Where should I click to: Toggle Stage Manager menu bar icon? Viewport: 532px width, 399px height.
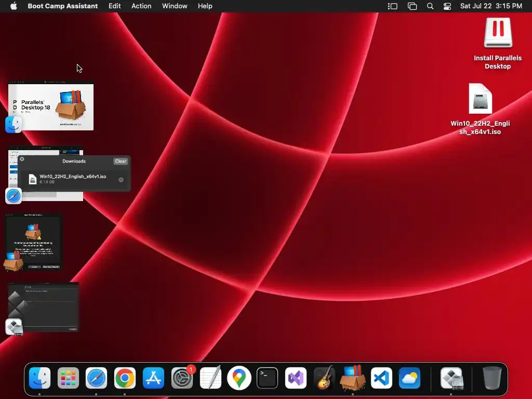(393, 6)
